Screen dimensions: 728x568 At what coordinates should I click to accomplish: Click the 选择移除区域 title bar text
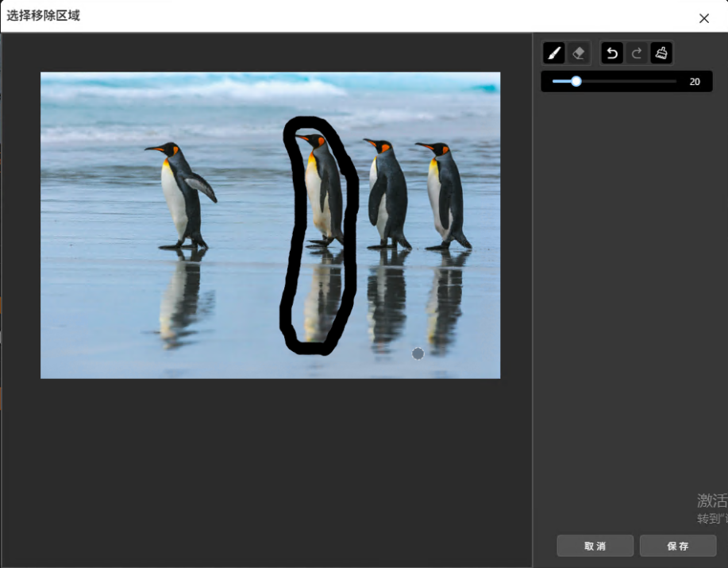pyautogui.click(x=44, y=16)
